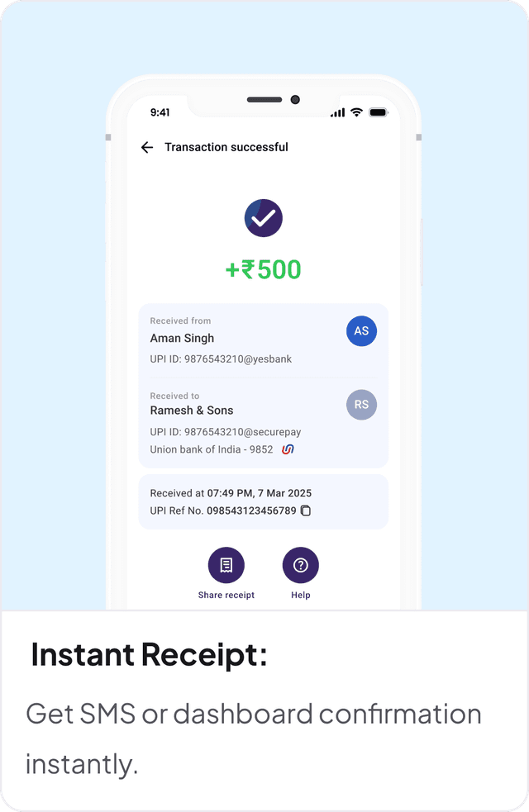Viewport: 529px width, 812px height.
Task: Tap the Aman Singh sender name
Action: pyautogui.click(x=182, y=338)
